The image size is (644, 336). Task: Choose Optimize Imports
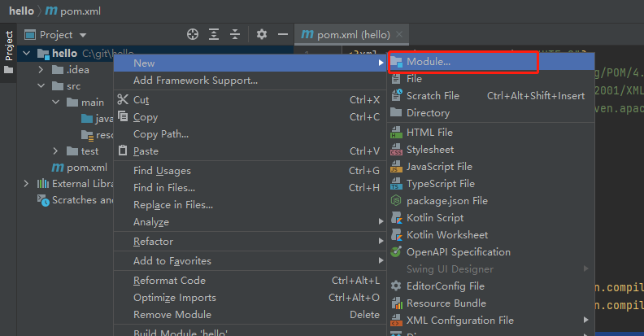(x=250, y=298)
